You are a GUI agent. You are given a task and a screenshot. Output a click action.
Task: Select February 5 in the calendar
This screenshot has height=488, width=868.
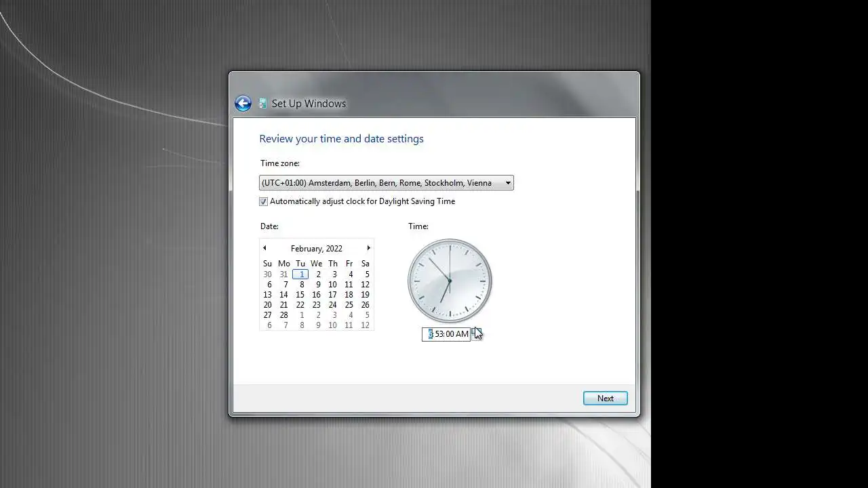(x=366, y=274)
